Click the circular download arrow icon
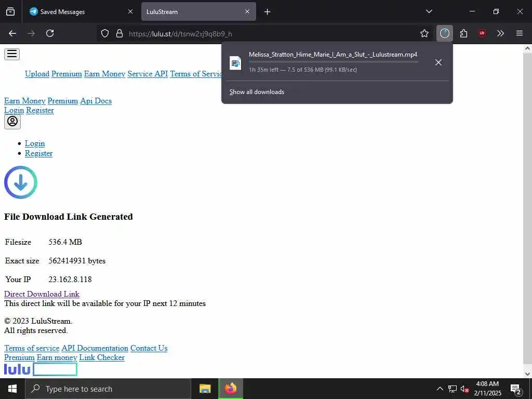Image resolution: width=532 pixels, height=399 pixels. [21, 182]
